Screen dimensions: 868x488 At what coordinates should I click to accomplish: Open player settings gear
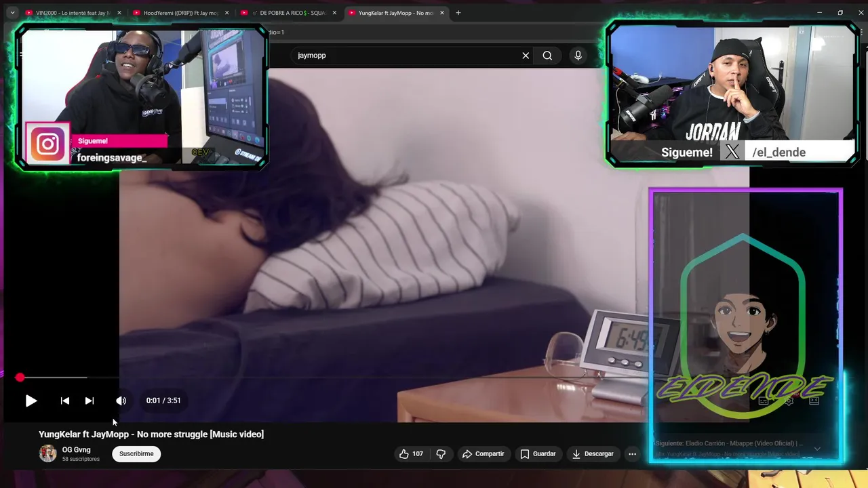click(789, 401)
